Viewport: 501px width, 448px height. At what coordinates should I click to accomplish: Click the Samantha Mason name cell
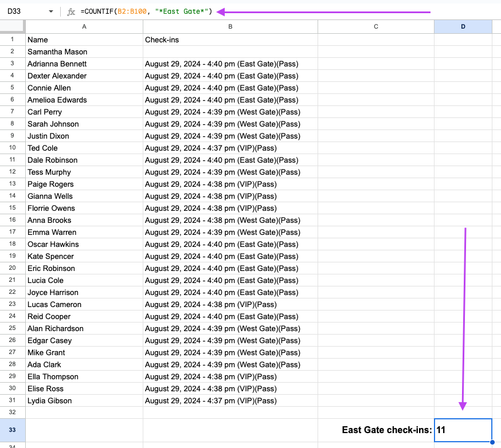pyautogui.click(x=84, y=52)
